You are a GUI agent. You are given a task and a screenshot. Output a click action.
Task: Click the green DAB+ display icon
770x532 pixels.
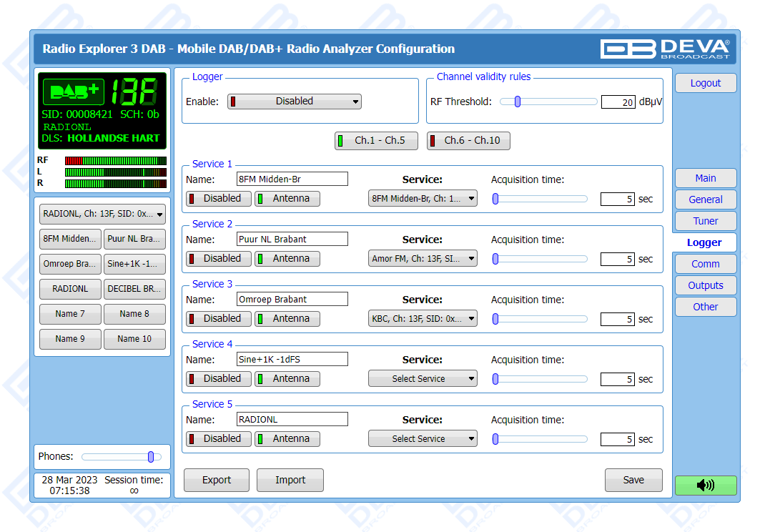click(x=74, y=92)
